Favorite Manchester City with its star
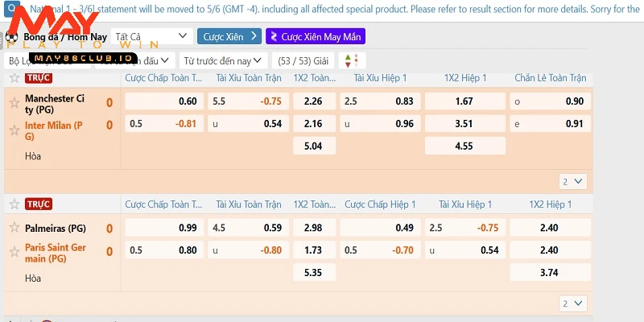 (14, 102)
